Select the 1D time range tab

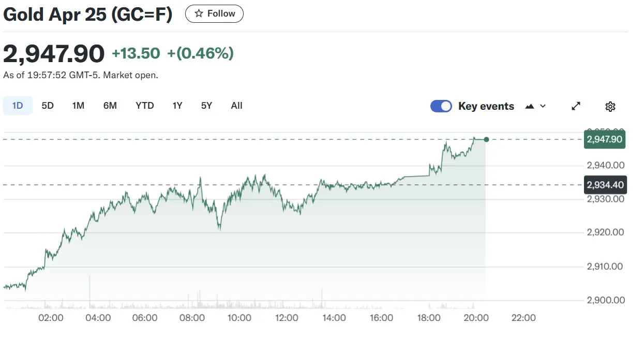click(x=18, y=106)
